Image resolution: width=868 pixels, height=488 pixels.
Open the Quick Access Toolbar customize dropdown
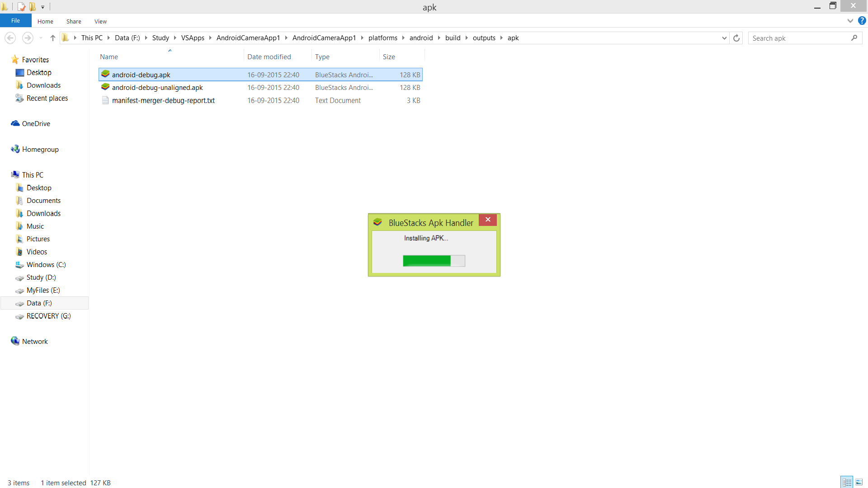pyautogui.click(x=43, y=7)
